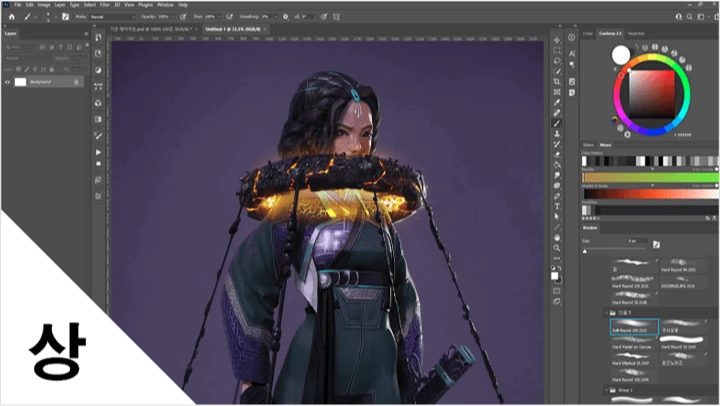Click the Home icon in options bar
Screen dimensions: 720x406
12,17
